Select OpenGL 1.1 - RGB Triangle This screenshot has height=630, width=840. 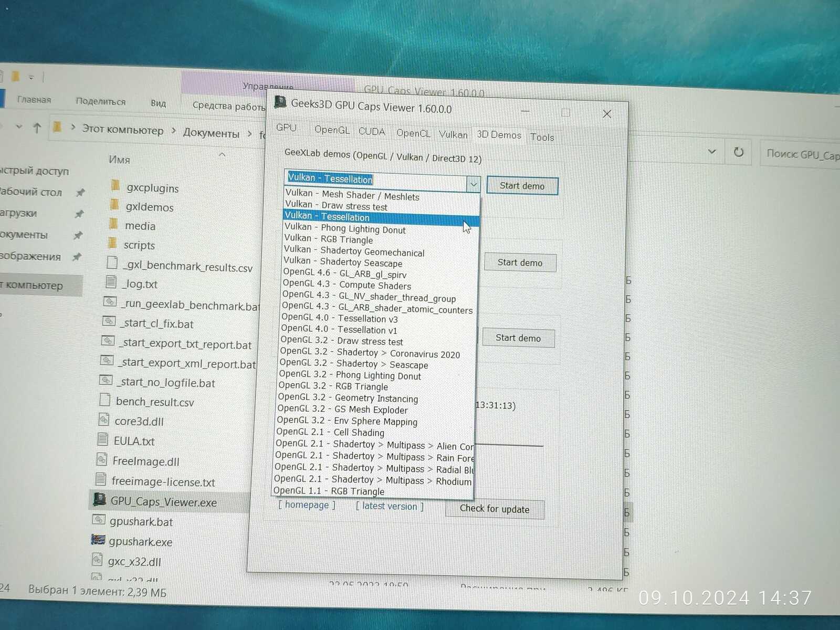(x=373, y=491)
